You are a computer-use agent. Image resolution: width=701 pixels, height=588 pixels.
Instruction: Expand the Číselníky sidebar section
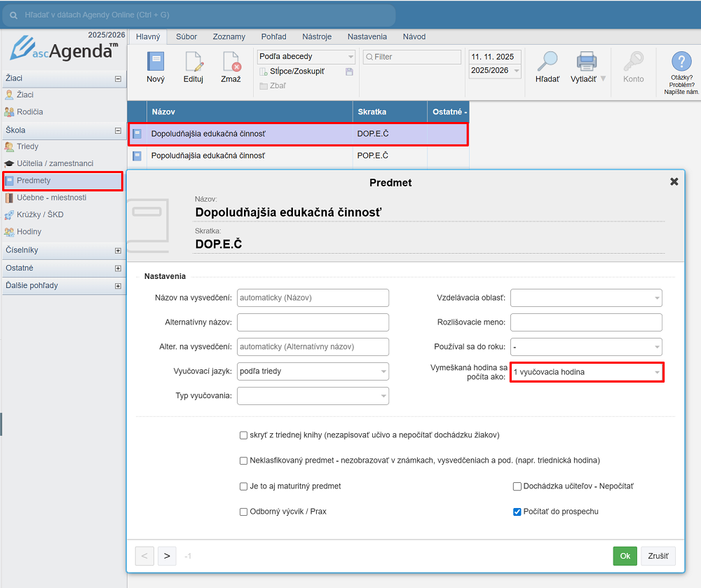pyautogui.click(x=118, y=250)
